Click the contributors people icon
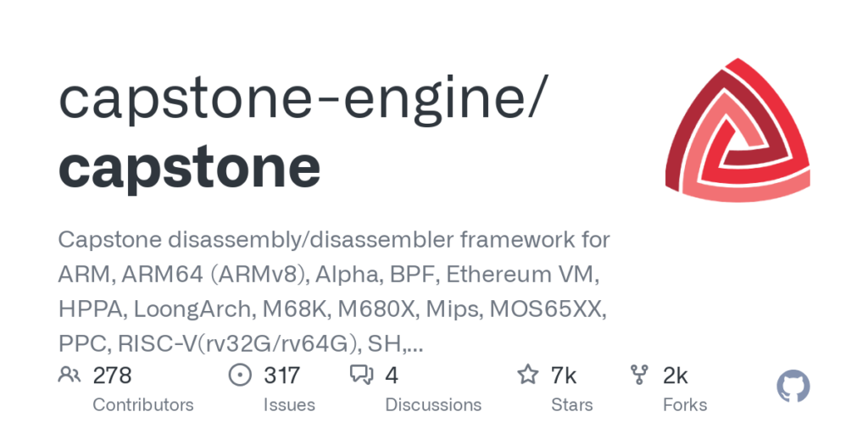Viewport: 868px width, 434px height. [70, 375]
